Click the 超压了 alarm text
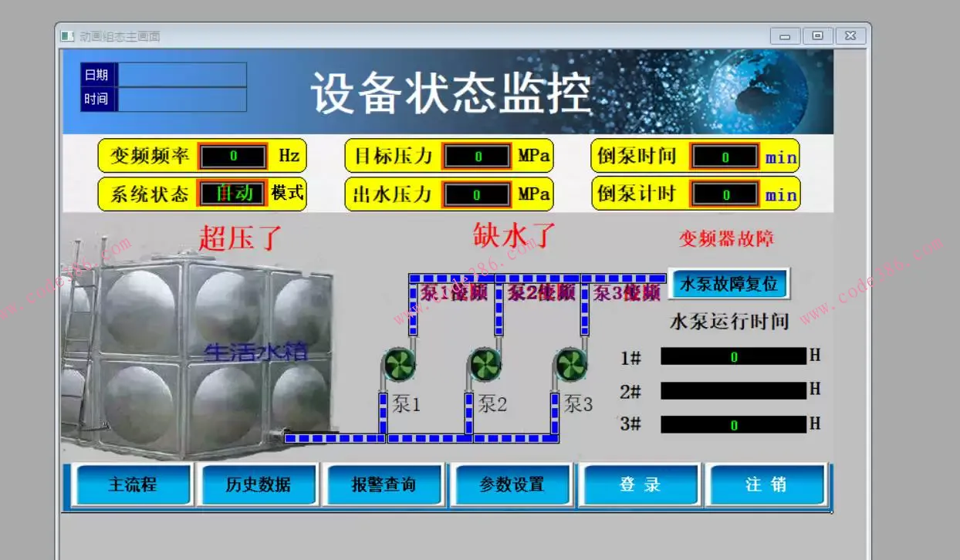 (242, 238)
